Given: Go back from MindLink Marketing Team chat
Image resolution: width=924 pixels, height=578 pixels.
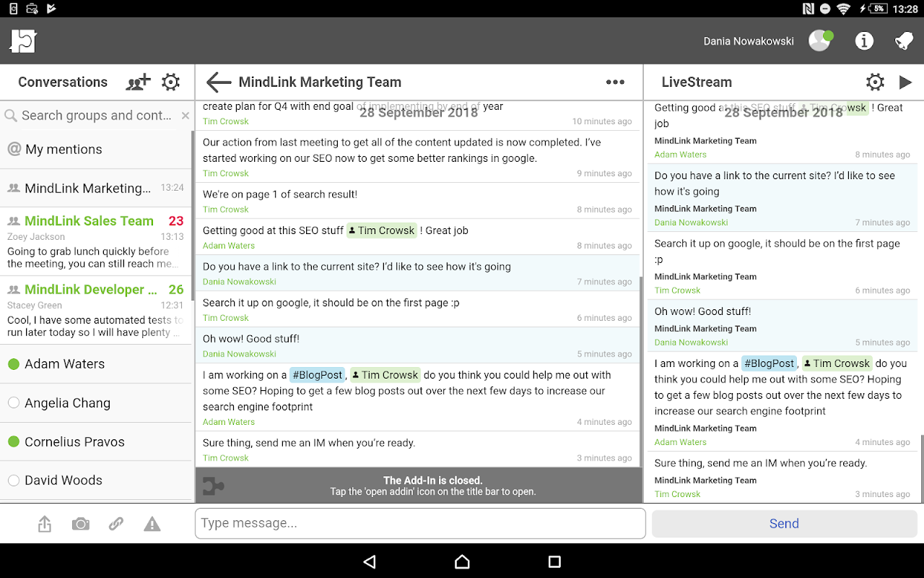Looking at the screenshot, I should click(219, 82).
